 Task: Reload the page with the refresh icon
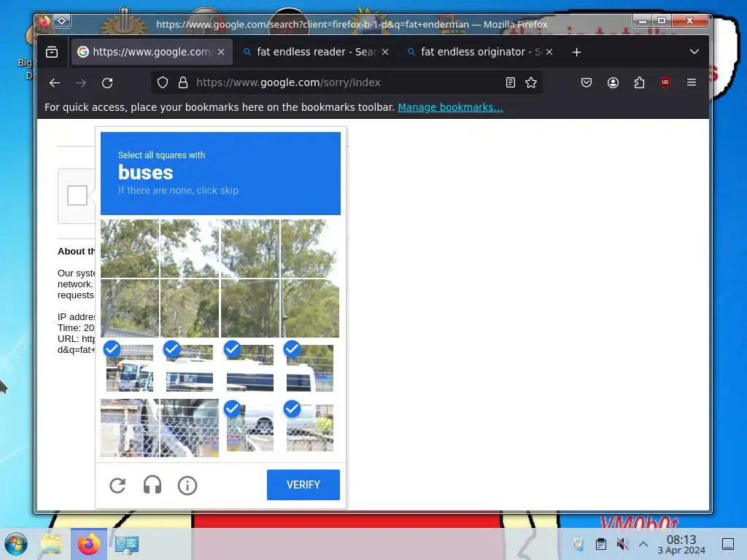click(x=107, y=83)
